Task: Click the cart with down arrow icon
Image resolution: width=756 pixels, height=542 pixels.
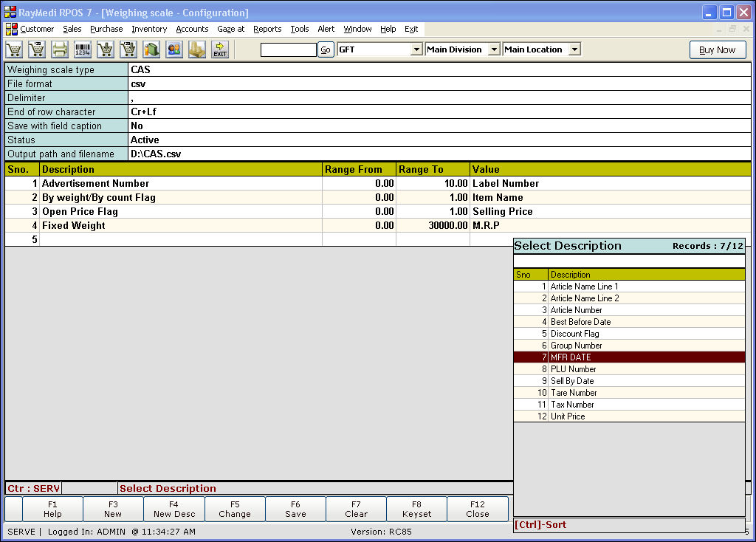Action: pos(106,49)
